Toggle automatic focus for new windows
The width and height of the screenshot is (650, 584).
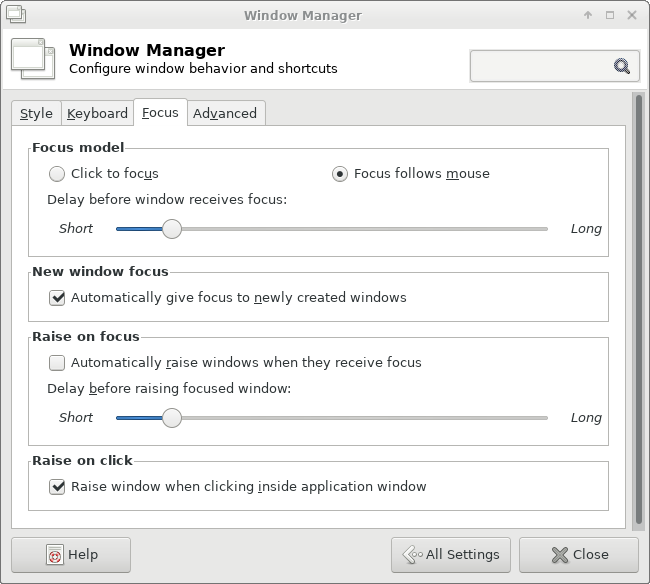(x=57, y=298)
